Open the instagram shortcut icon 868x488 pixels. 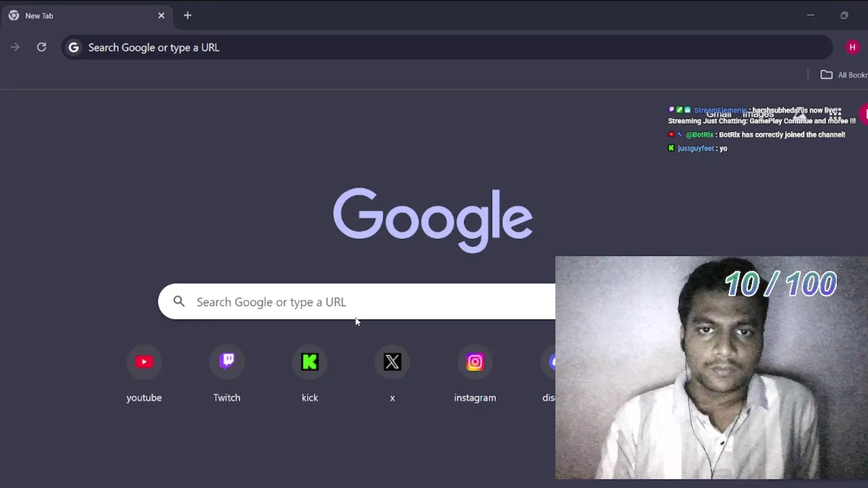(475, 362)
